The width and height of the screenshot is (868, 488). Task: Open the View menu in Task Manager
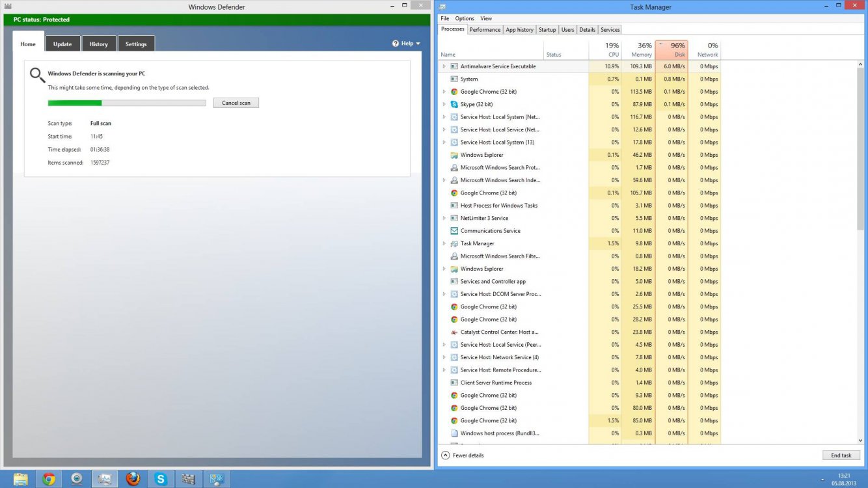(486, 18)
